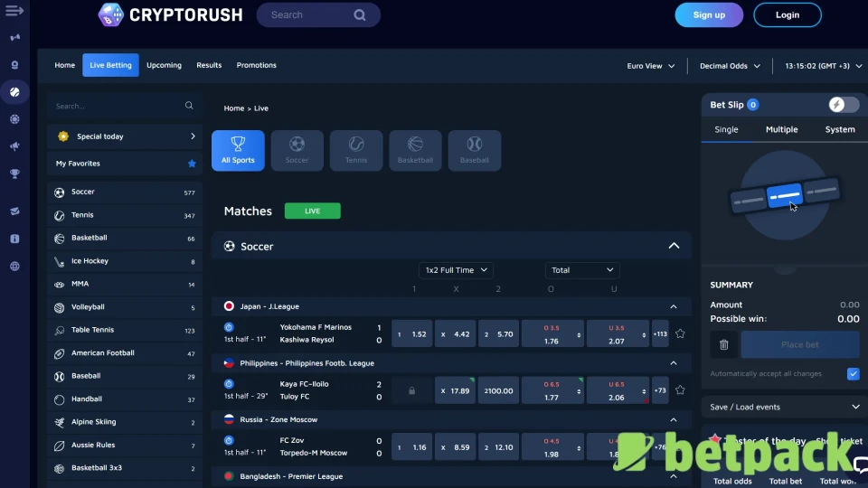Click the green LIVE badge

click(x=313, y=211)
